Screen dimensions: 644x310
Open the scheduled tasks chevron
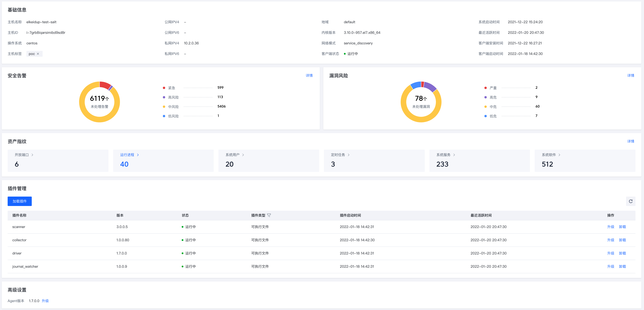(x=349, y=155)
